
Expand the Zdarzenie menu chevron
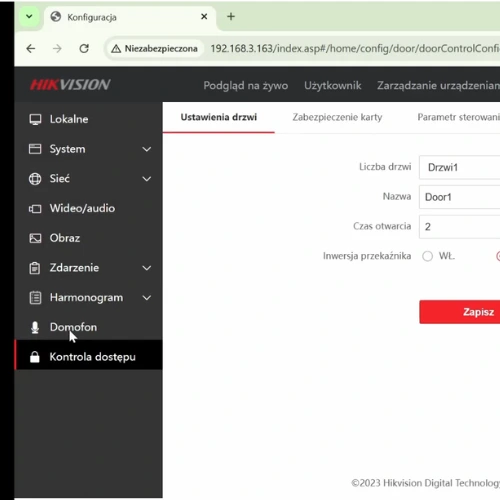tap(147, 268)
